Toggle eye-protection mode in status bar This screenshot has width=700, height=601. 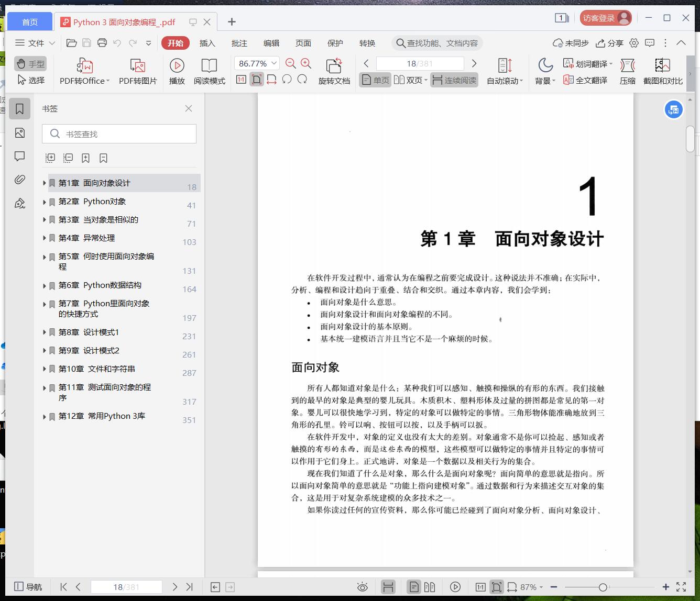[x=363, y=587]
